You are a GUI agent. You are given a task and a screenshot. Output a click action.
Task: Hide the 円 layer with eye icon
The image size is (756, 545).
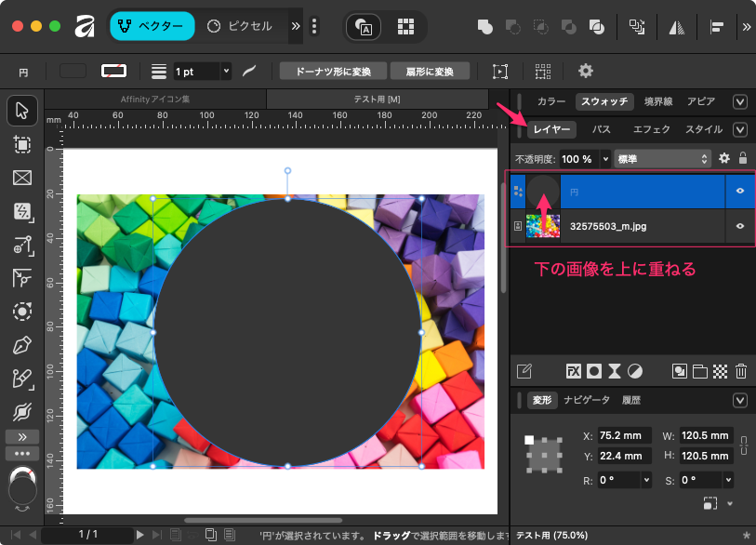pyautogui.click(x=740, y=191)
